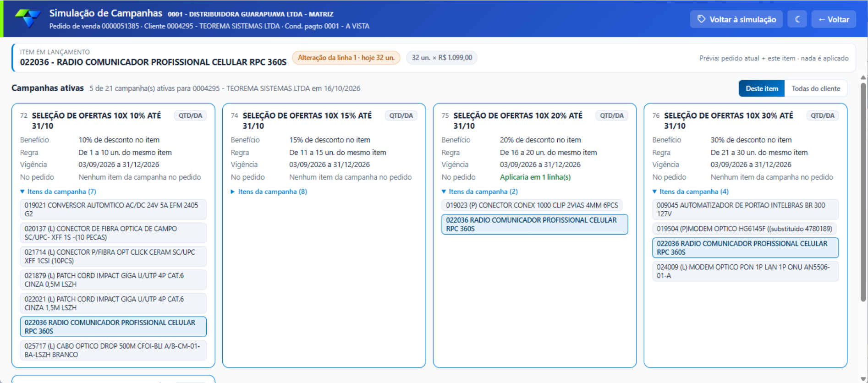Select item 019504 MODEM OPTICO HG6145F
The height and width of the screenshot is (383, 868).
tap(744, 229)
